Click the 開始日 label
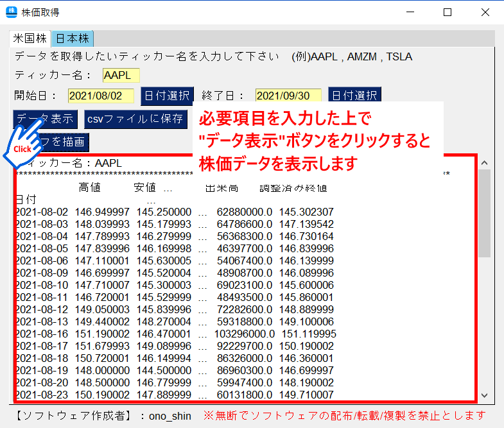The width and height of the screenshot is (504, 428). pos(35,96)
